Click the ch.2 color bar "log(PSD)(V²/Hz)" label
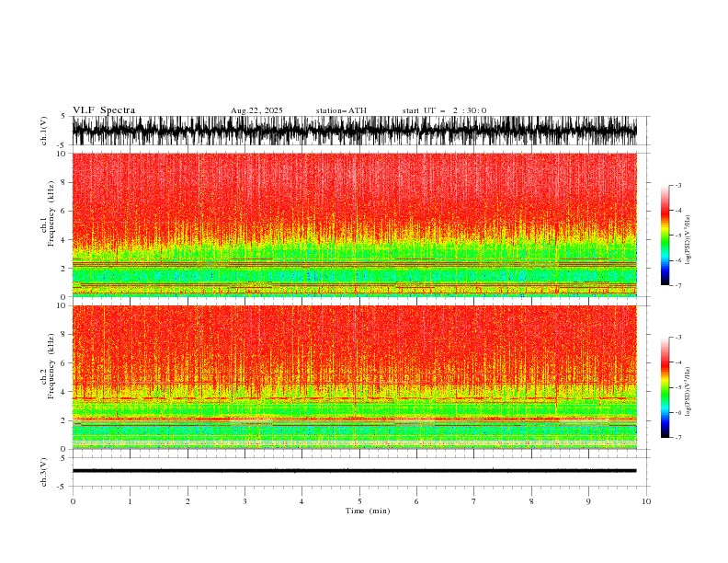The image size is (728, 563). tap(688, 391)
